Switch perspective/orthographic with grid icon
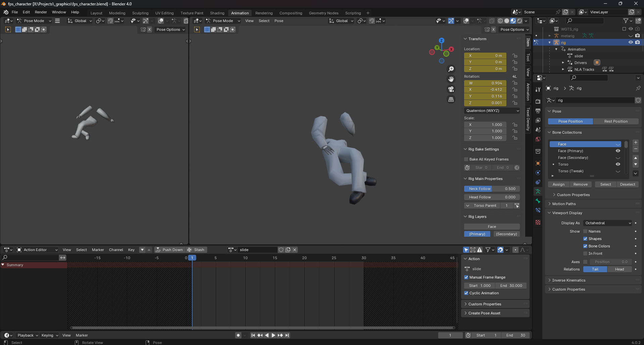Screen dimensions: 644x345 (x=451, y=100)
